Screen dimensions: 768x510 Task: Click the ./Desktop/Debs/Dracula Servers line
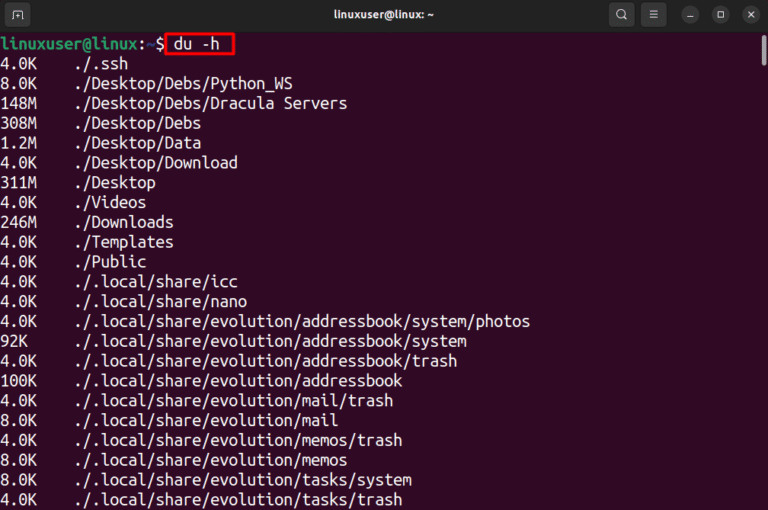click(x=173, y=104)
